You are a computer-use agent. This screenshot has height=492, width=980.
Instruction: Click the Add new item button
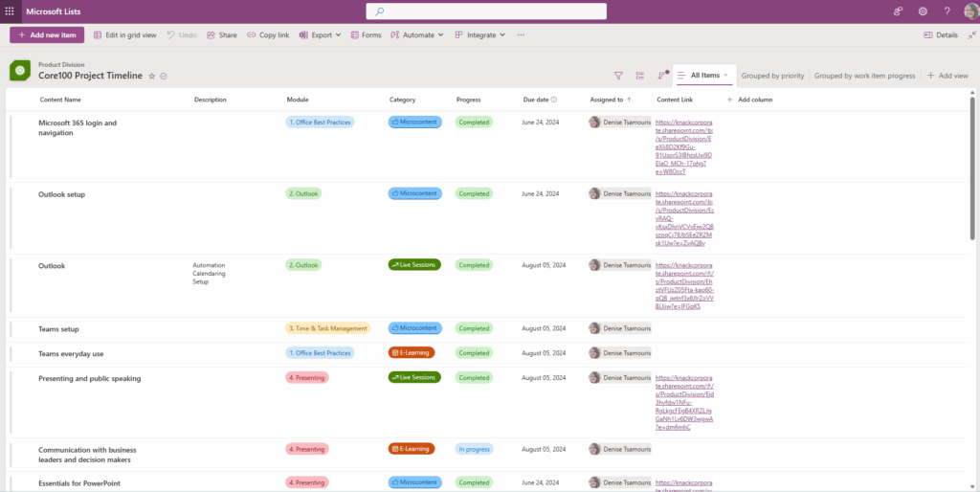(47, 34)
